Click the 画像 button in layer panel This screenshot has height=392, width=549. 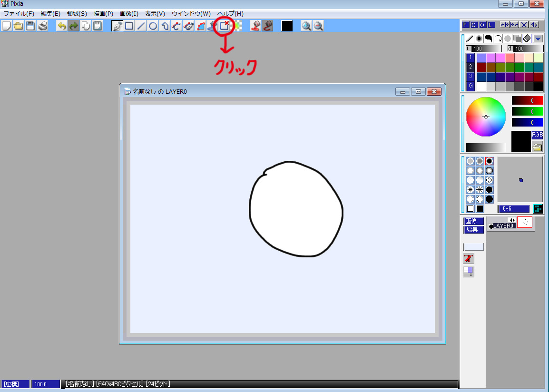point(473,221)
